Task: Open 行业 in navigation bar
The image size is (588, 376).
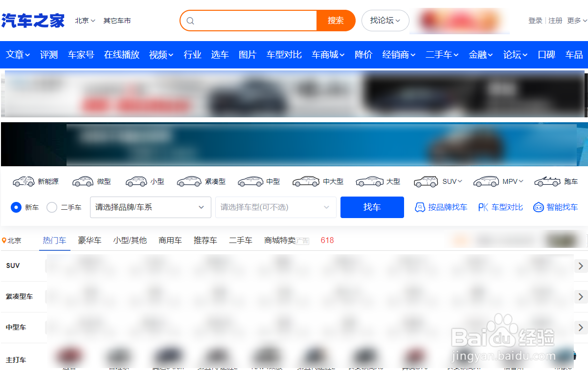Action: tap(193, 55)
